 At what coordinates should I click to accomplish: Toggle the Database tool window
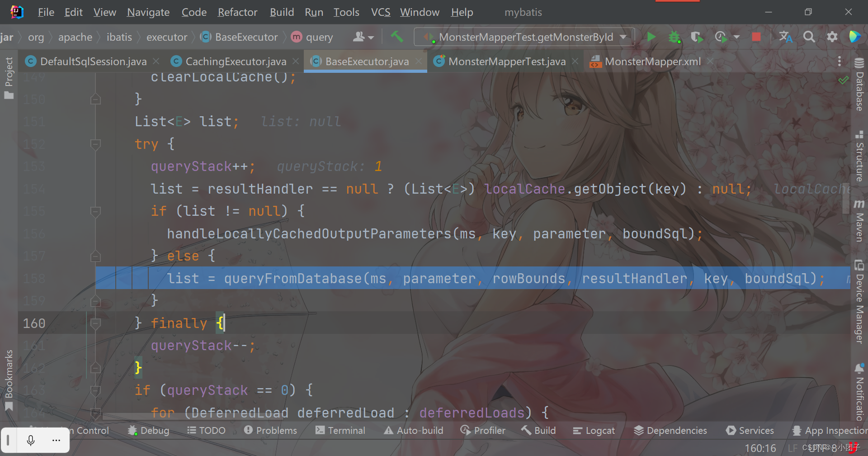(x=859, y=85)
